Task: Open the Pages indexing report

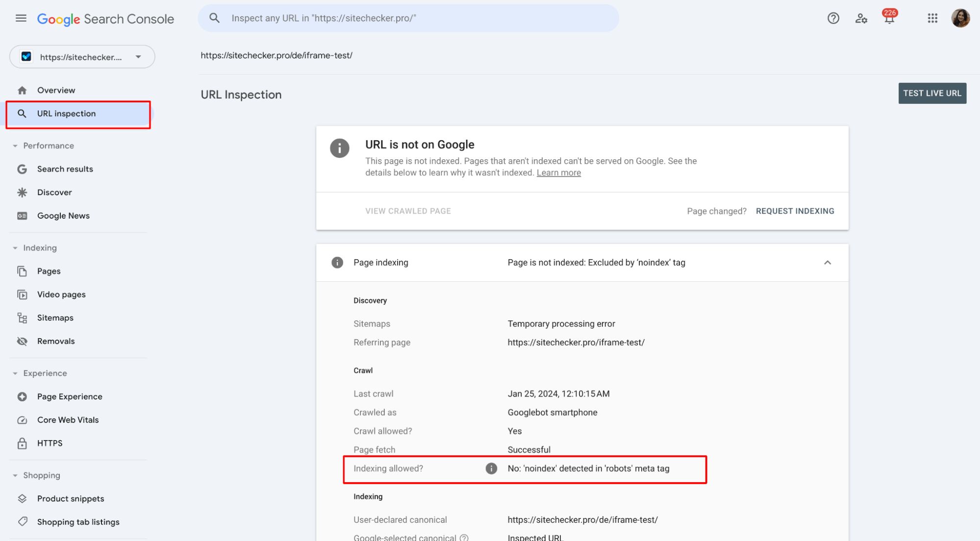Action: coord(49,271)
